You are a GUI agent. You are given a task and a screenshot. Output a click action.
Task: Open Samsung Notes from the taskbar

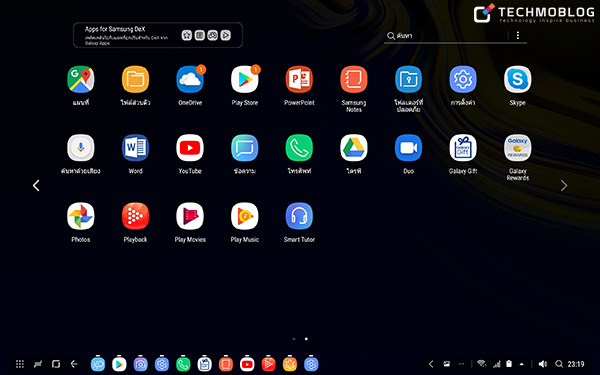pyautogui.click(x=226, y=364)
